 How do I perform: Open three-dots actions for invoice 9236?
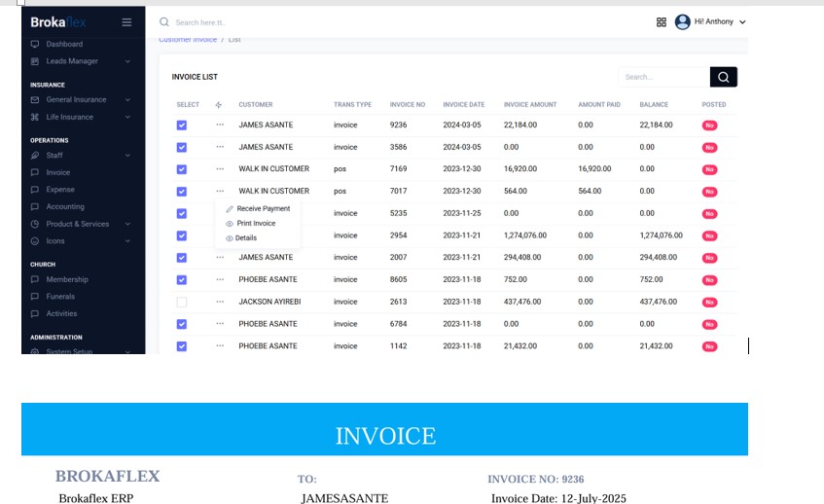pos(220,125)
